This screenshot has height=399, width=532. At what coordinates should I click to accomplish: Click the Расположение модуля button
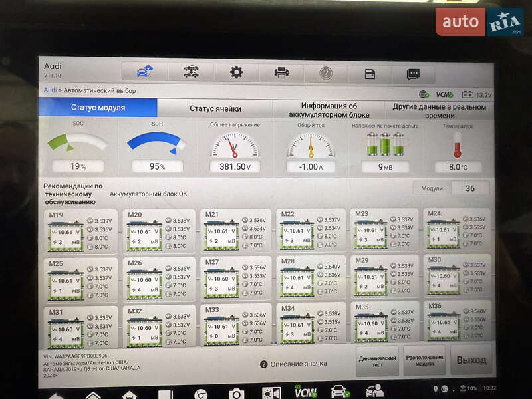pyautogui.click(x=424, y=360)
